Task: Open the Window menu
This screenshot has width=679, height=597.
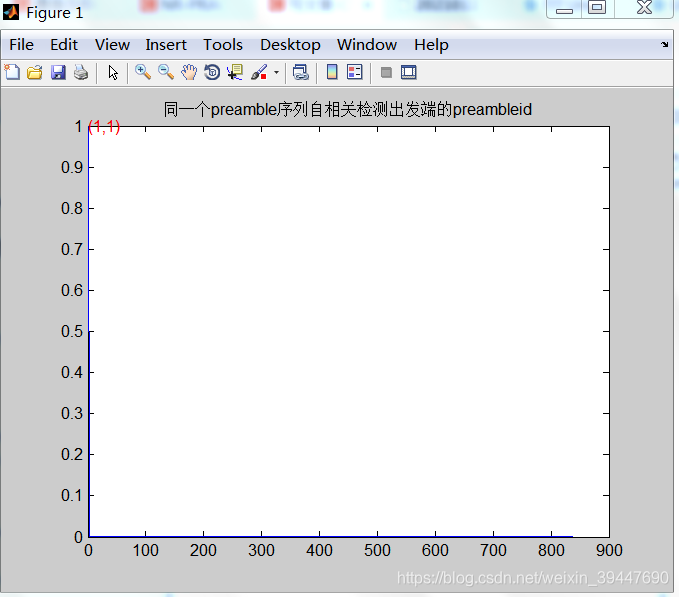Action: click(x=367, y=45)
